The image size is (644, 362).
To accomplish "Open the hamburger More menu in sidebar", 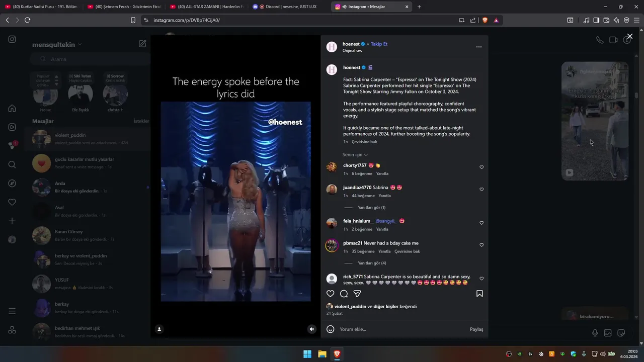I will (12, 311).
